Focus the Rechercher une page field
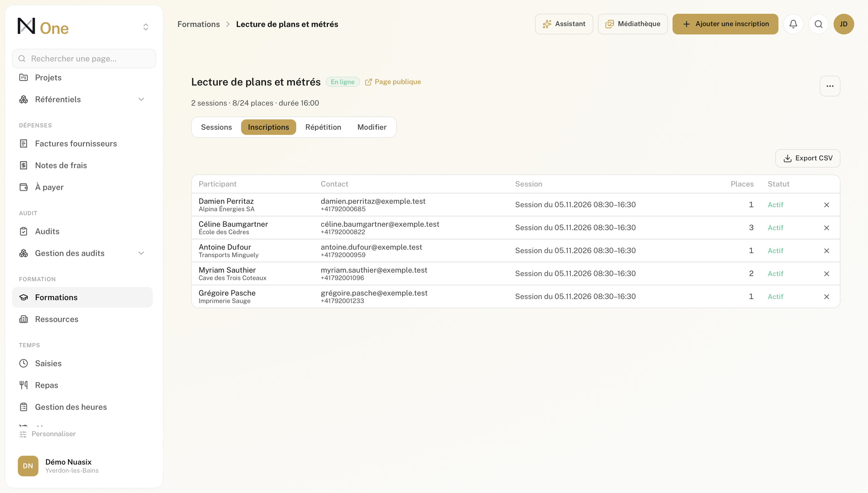Image resolution: width=868 pixels, height=493 pixels. 84,59
